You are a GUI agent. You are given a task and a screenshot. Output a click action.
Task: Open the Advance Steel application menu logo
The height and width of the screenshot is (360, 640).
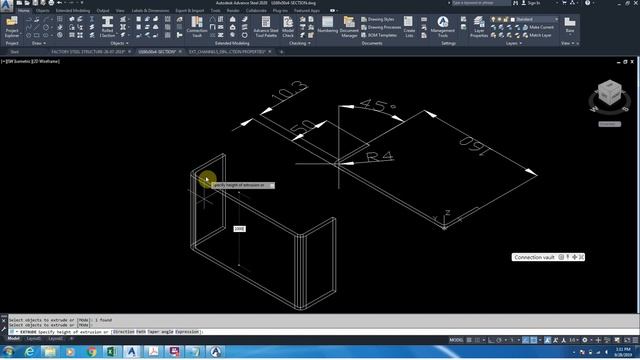7,6
